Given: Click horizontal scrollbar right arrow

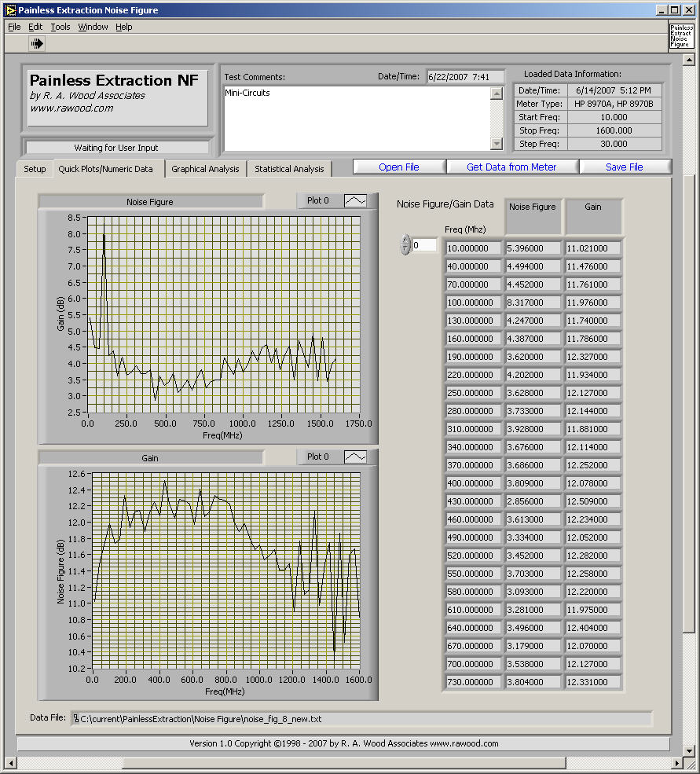Looking at the screenshot, I should [x=676, y=763].
